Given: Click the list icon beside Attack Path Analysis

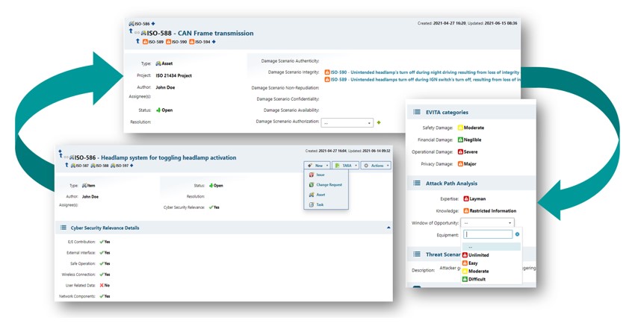Looking at the screenshot, I should (417, 184).
